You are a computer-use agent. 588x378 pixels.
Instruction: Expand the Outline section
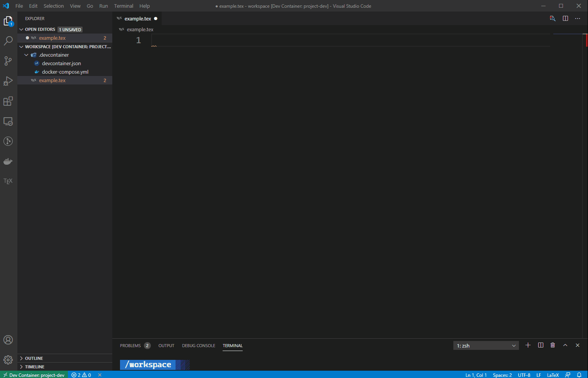pos(65,358)
